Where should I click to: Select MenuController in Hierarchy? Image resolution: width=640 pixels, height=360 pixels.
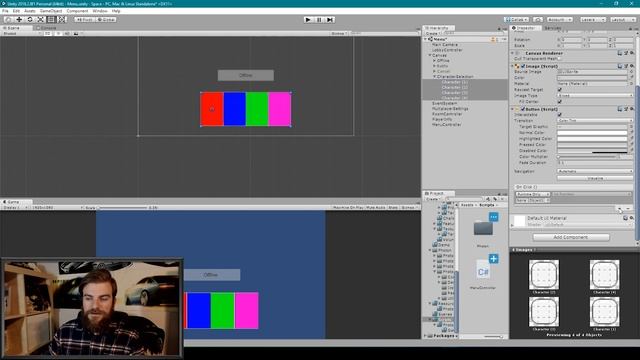(447, 124)
